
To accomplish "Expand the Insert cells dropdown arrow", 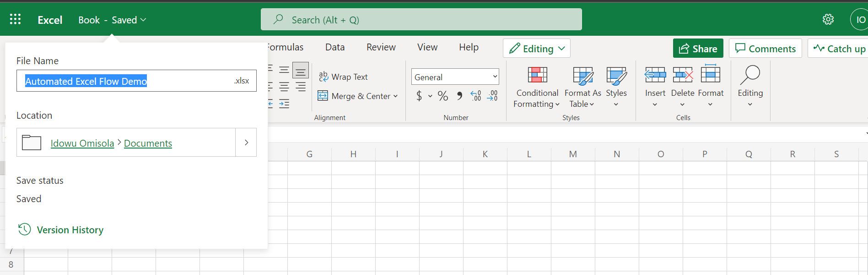I will pos(655,104).
